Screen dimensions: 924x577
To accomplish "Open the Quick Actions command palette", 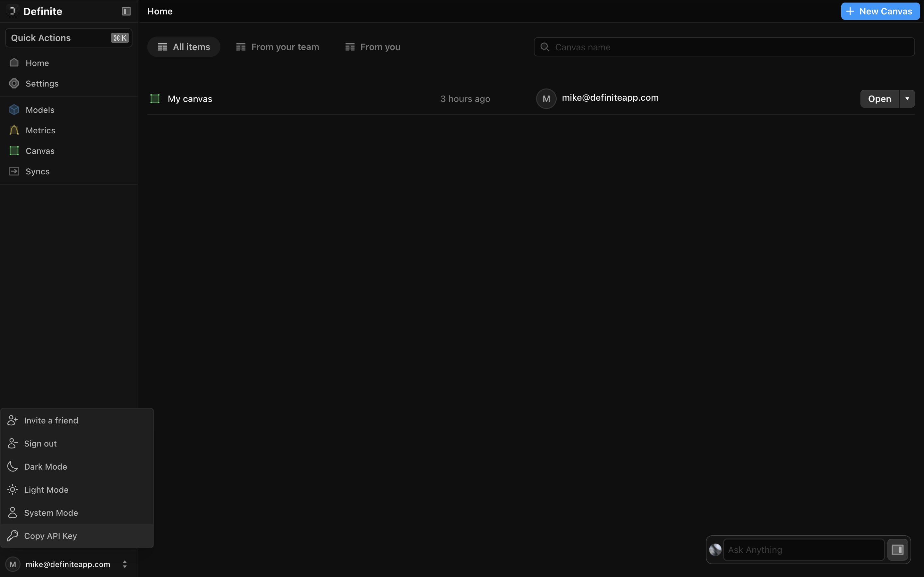I will click(69, 38).
